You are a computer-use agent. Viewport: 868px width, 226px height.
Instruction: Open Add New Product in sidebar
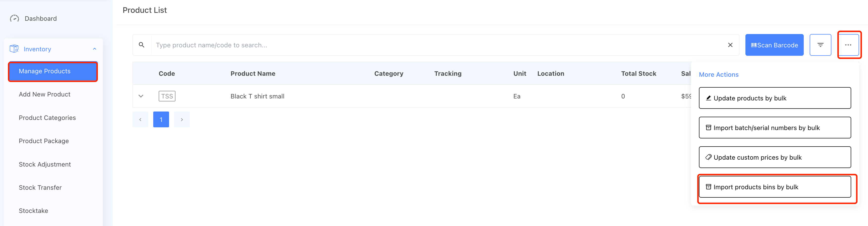click(44, 94)
